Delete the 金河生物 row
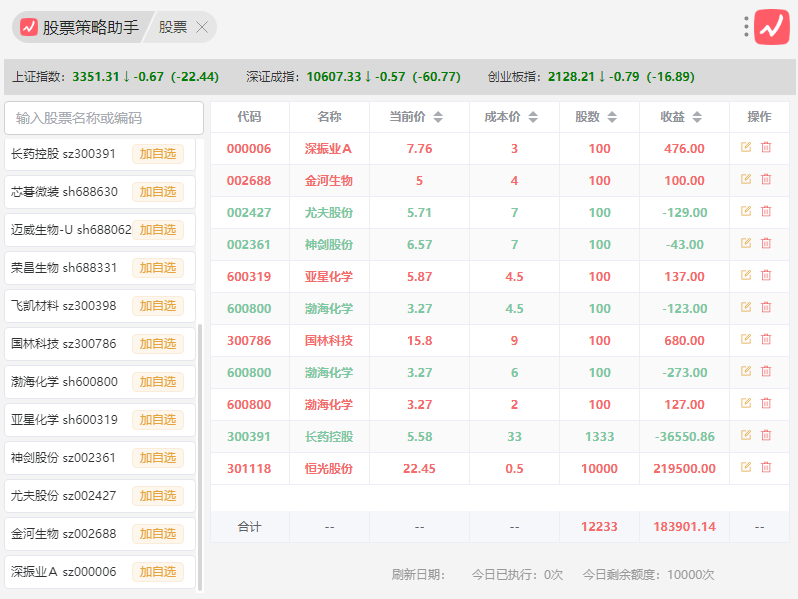Image resolution: width=798 pixels, height=599 pixels. coord(766,180)
